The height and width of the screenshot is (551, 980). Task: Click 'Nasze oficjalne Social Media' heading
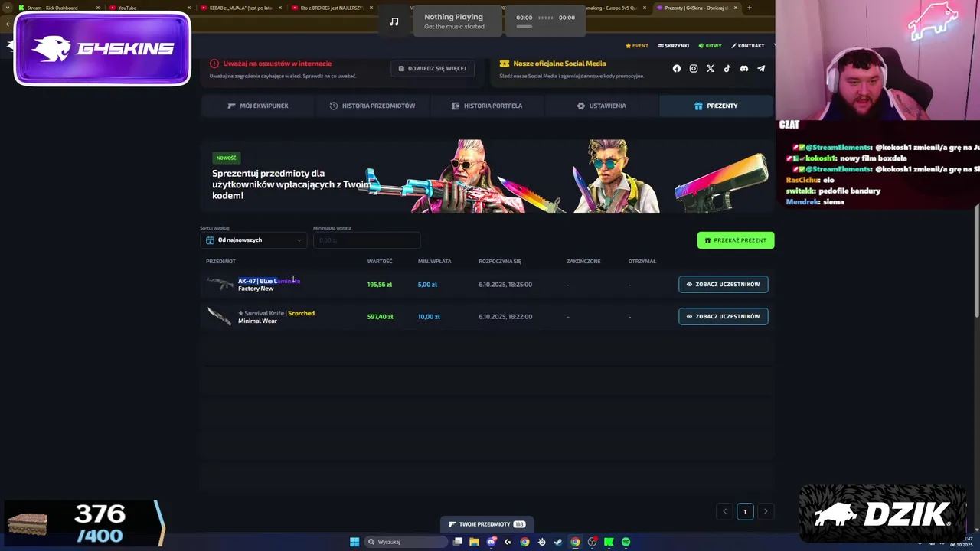tap(560, 64)
